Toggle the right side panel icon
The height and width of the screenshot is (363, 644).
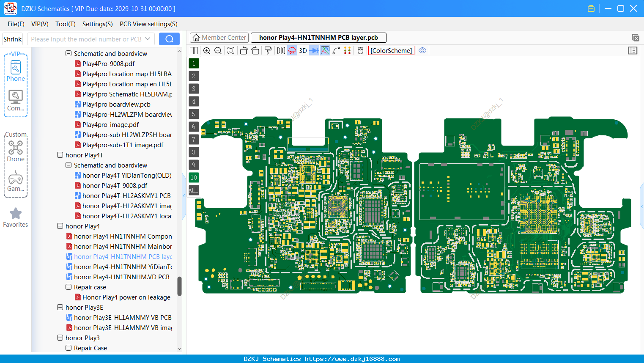(x=633, y=50)
